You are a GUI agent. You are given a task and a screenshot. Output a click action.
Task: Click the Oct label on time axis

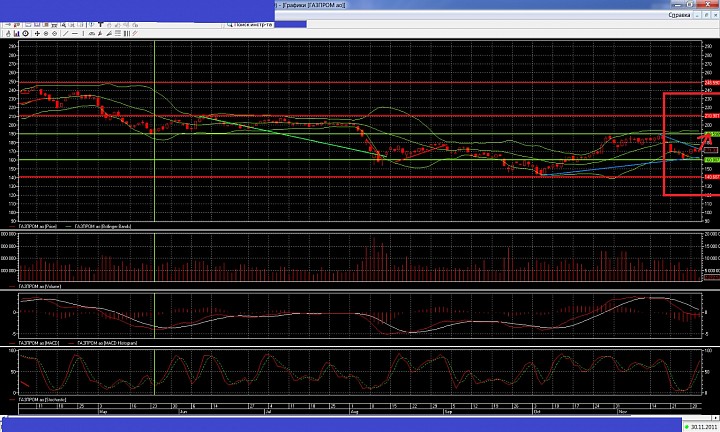(x=537, y=412)
